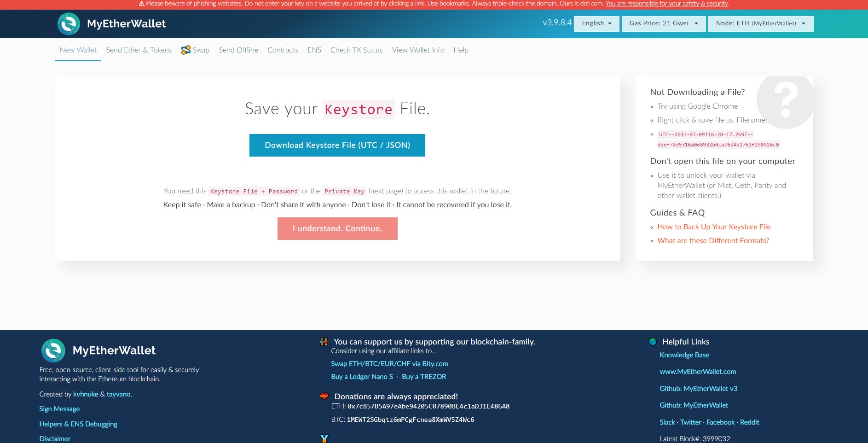Image resolution: width=868 pixels, height=443 pixels.
Task: Click the v3.9.8.4 version number
Action: click(557, 23)
